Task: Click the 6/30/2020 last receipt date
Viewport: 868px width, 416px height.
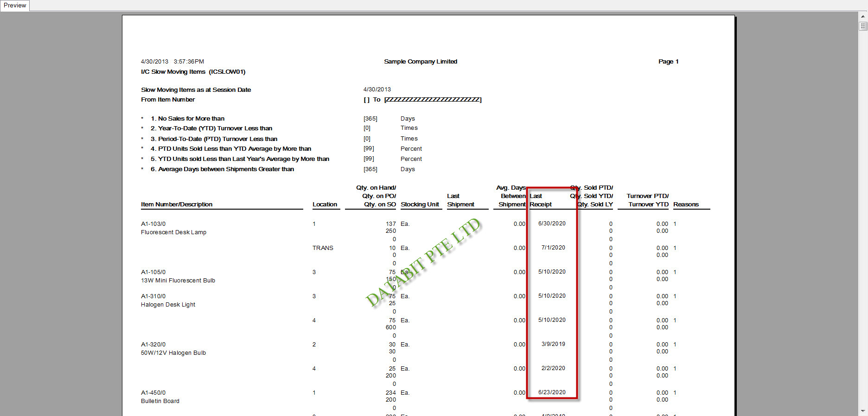Action: pos(552,224)
